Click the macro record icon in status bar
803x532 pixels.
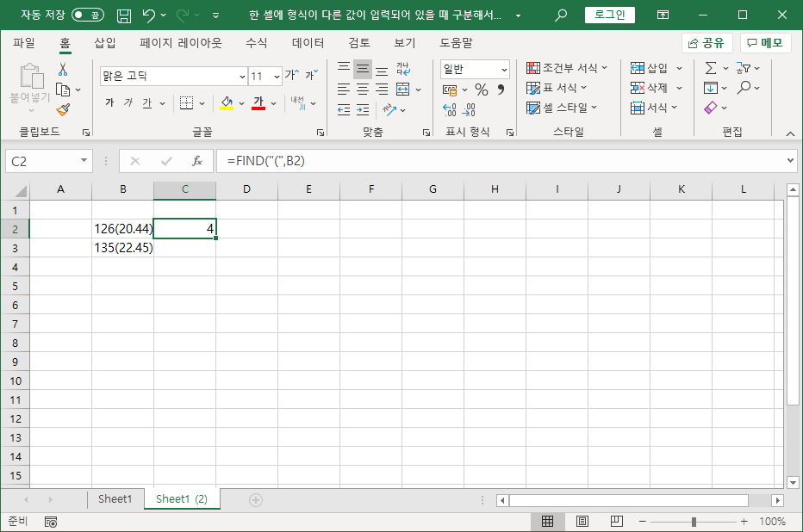(51, 522)
